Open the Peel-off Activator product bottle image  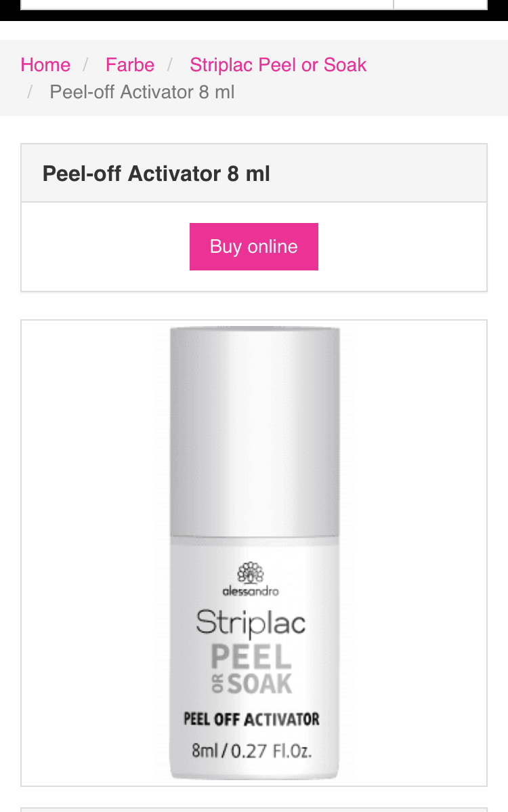click(x=254, y=553)
